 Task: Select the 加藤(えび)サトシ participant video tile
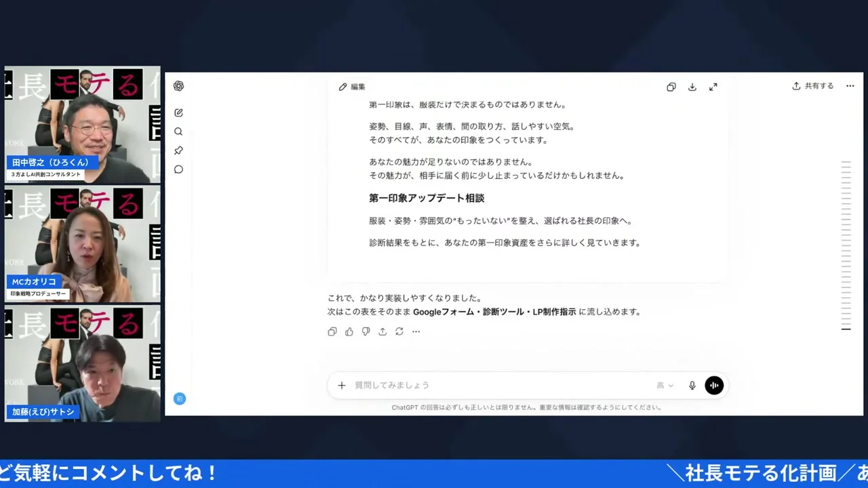point(83,364)
